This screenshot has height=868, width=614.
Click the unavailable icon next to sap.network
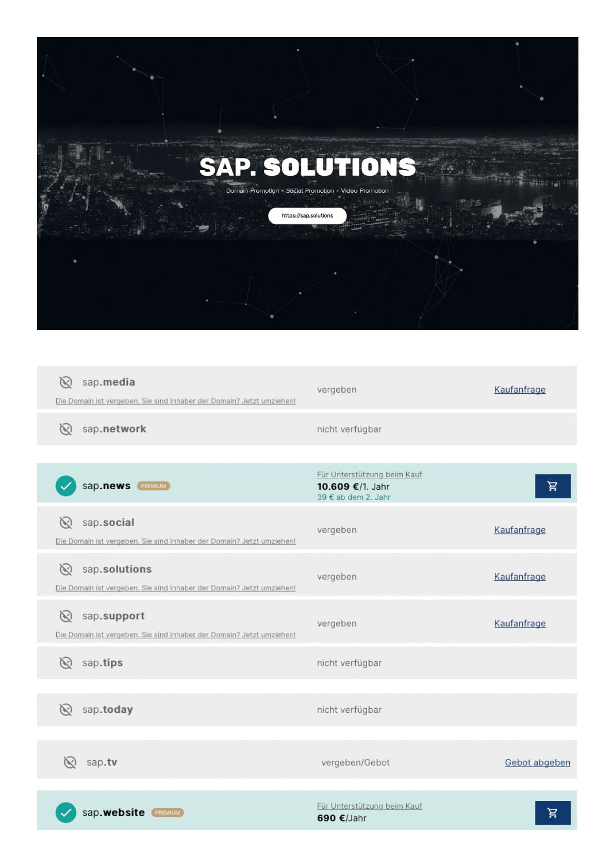[65, 429]
